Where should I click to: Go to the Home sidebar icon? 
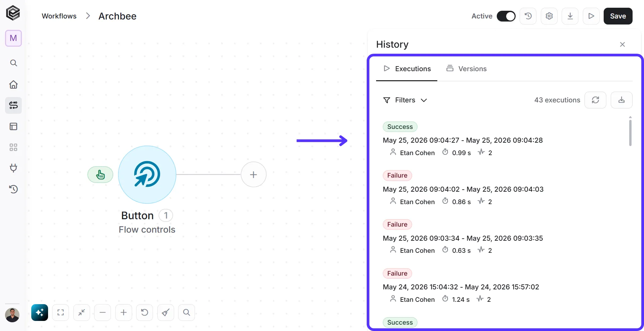[x=13, y=84]
